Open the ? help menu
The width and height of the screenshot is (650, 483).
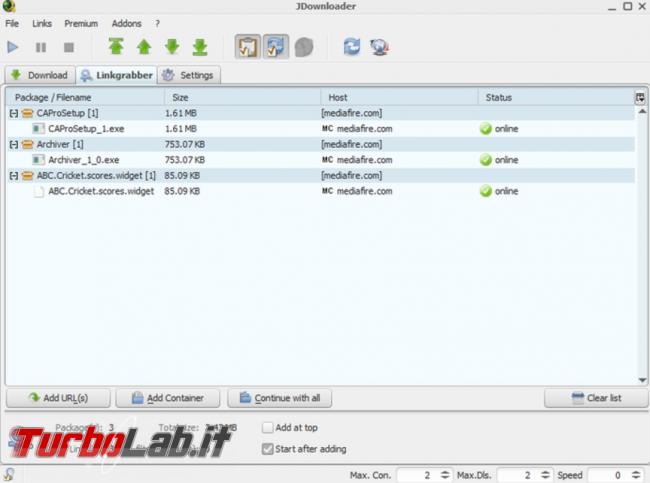(x=158, y=24)
